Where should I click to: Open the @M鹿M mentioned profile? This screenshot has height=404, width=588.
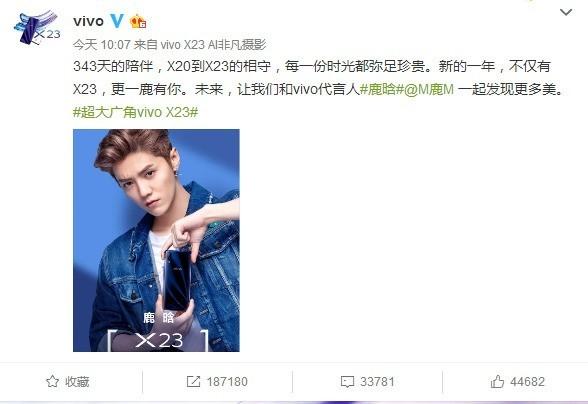428,89
